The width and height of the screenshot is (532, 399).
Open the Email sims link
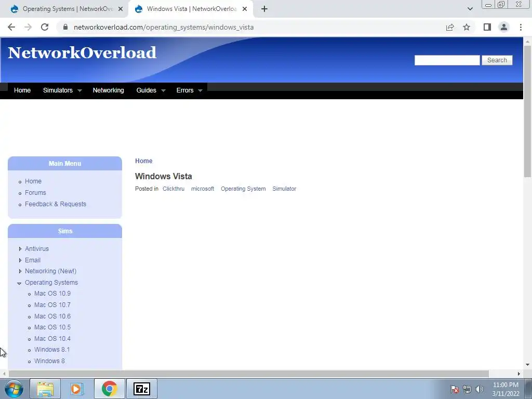[33, 260]
